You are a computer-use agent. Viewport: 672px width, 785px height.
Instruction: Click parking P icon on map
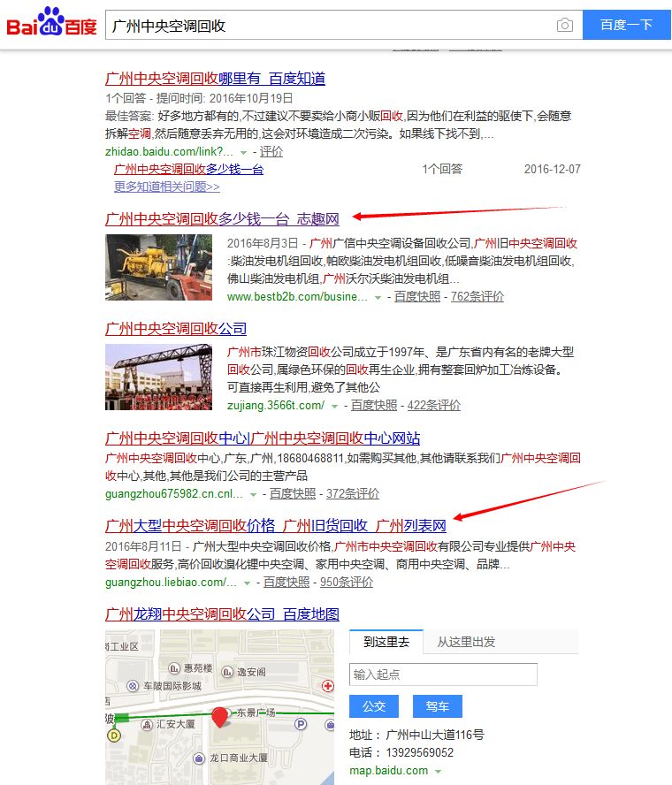301,724
